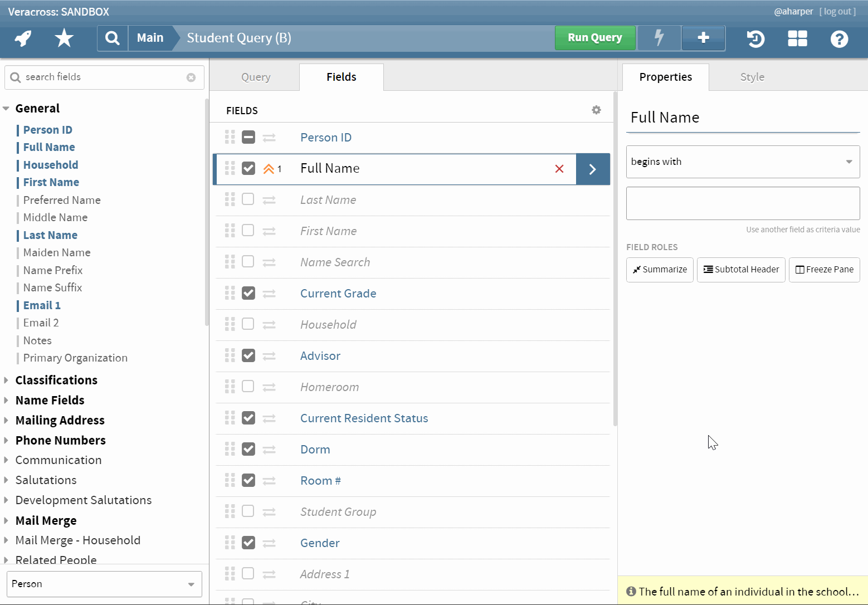Click the swap arrows icon on Person ID row
This screenshot has width=868, height=605.
(x=269, y=138)
